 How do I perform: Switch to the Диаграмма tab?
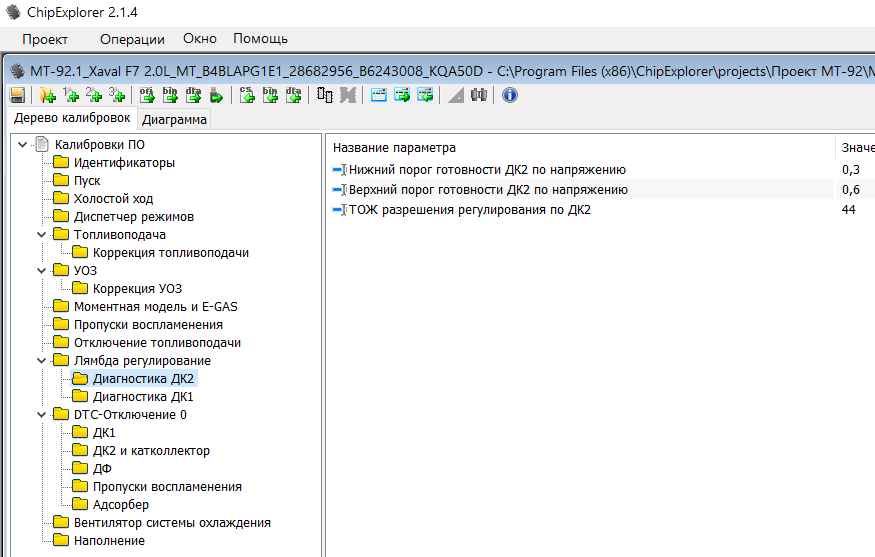(x=175, y=120)
